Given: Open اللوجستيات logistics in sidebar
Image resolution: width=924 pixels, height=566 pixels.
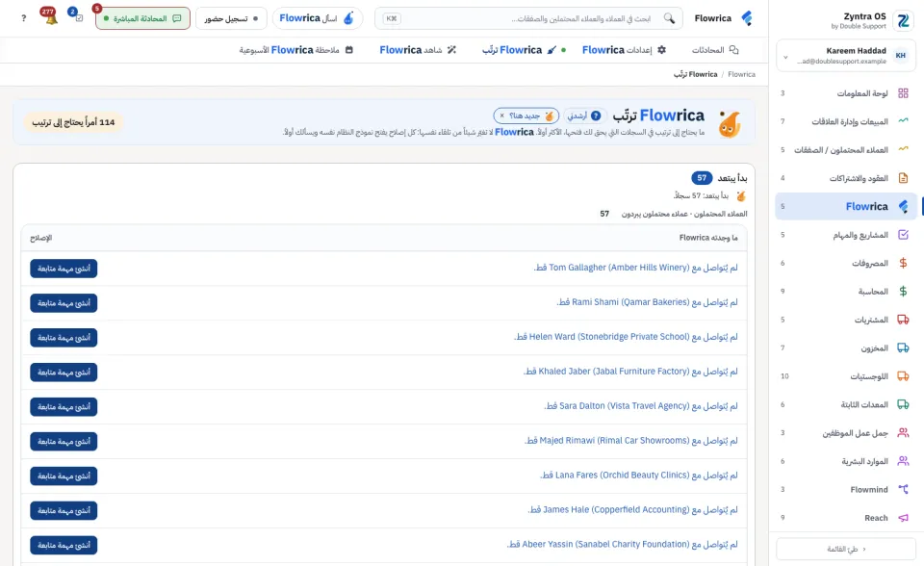Looking at the screenshot, I should (x=846, y=376).
